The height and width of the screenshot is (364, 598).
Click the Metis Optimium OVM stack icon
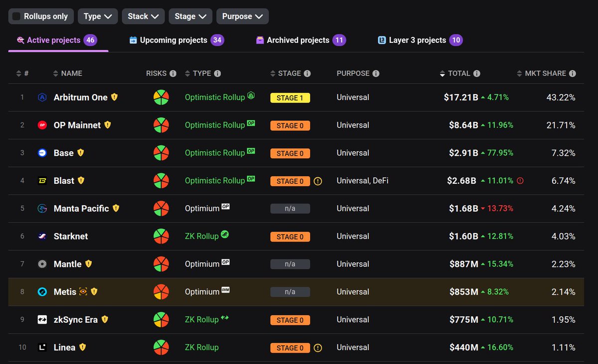[x=226, y=290]
